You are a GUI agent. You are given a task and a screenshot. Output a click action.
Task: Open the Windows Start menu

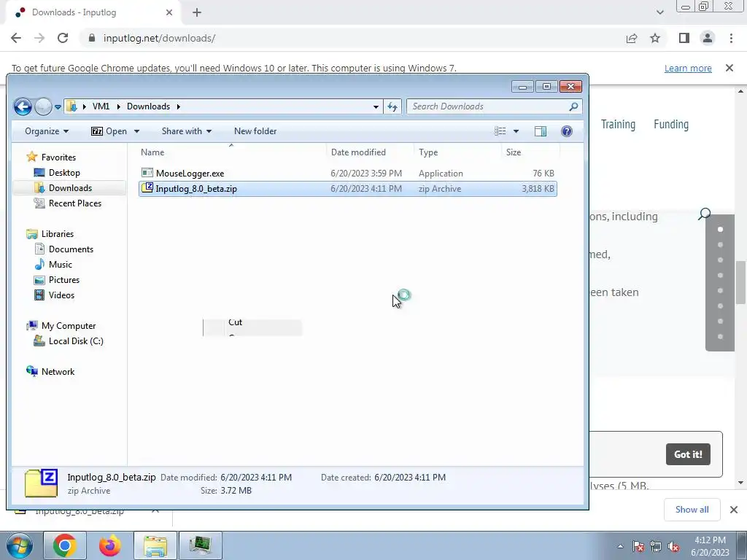[x=20, y=545]
